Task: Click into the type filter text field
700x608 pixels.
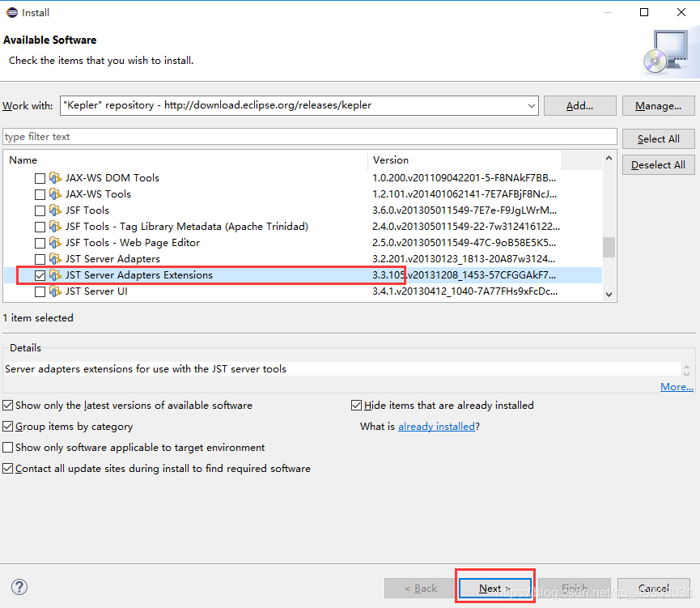Action: (x=310, y=137)
